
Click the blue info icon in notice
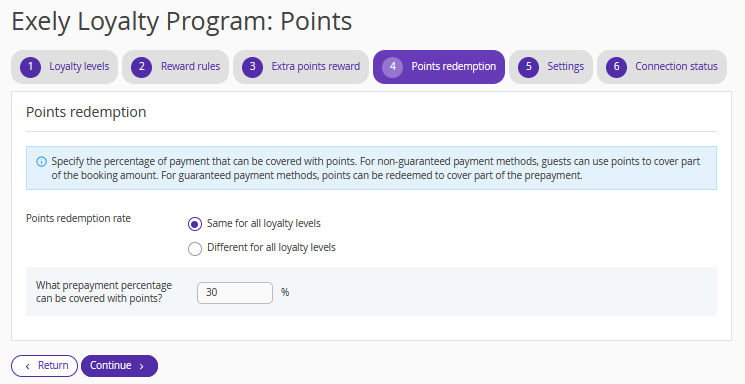click(x=41, y=162)
